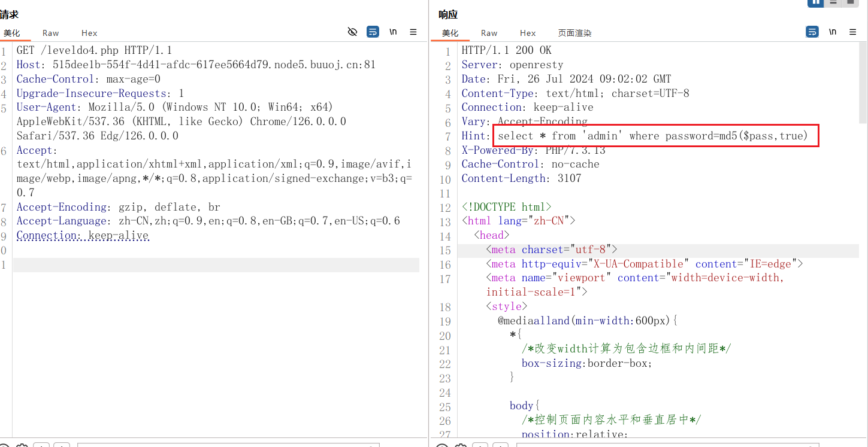
Task: Click the GET /leveldo4.php HTTP/1.1 request line
Action: pyautogui.click(x=94, y=50)
